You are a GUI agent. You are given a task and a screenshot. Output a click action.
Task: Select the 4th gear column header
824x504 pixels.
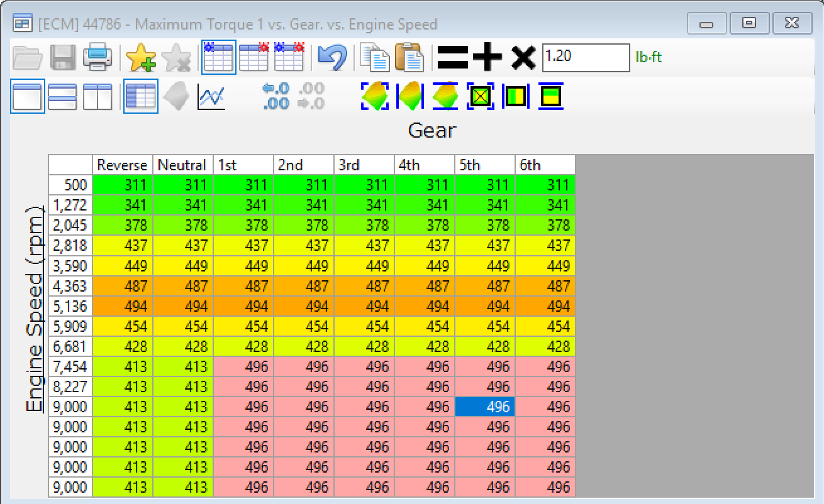(x=425, y=165)
